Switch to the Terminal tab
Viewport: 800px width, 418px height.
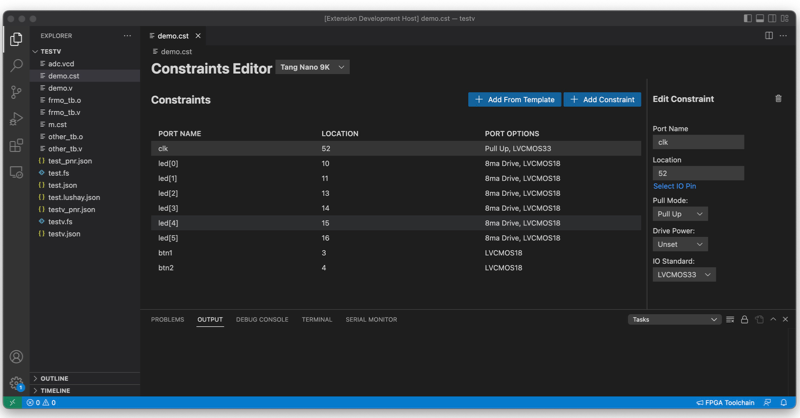pyautogui.click(x=317, y=319)
